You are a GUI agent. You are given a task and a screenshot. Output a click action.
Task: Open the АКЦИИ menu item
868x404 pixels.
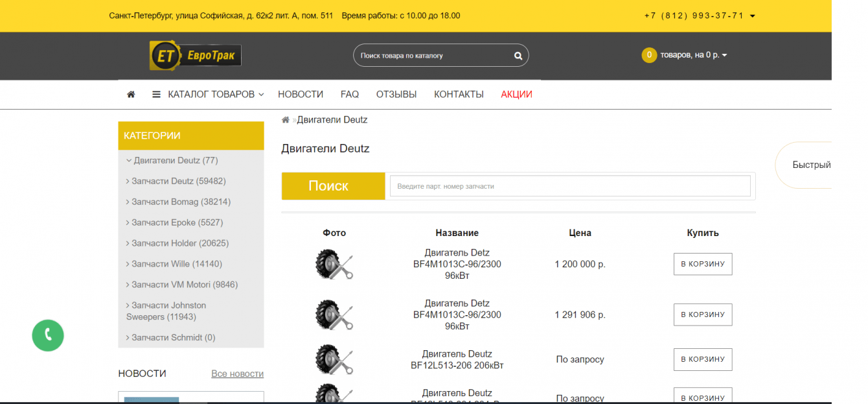[x=516, y=95]
